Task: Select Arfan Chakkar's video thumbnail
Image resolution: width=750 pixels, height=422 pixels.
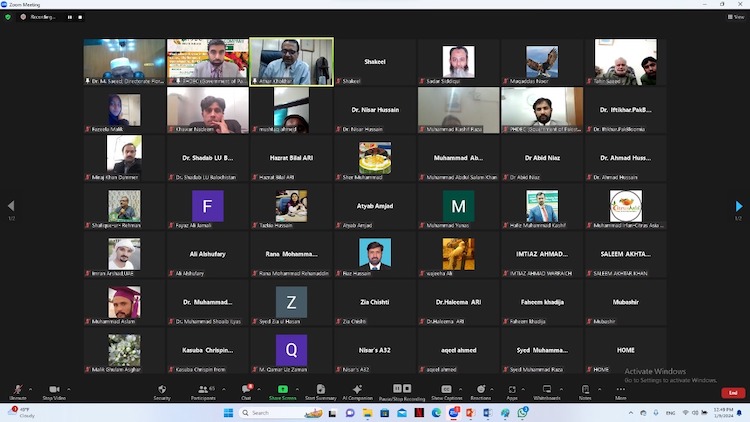Action: [291, 62]
